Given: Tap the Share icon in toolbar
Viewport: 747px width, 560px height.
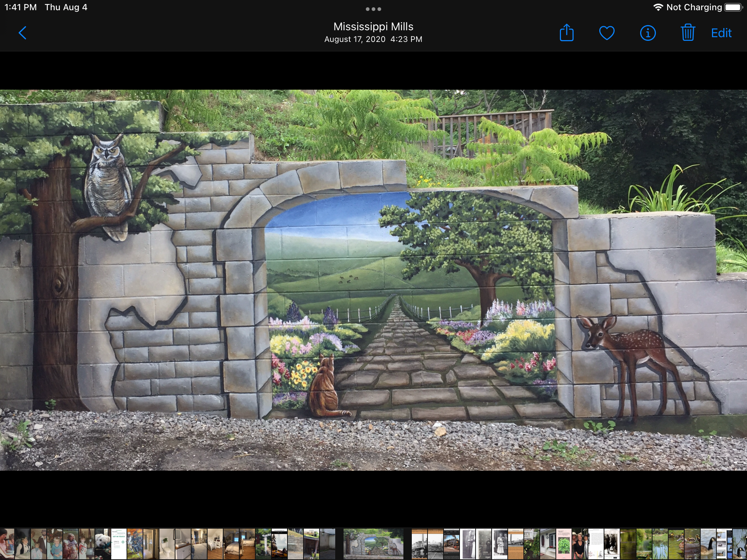Looking at the screenshot, I should pos(566,33).
